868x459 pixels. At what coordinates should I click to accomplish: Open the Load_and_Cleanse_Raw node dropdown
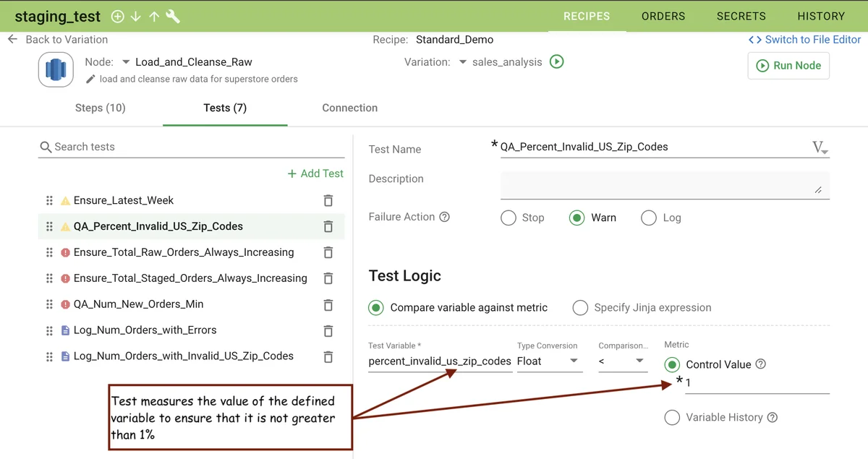pos(124,62)
